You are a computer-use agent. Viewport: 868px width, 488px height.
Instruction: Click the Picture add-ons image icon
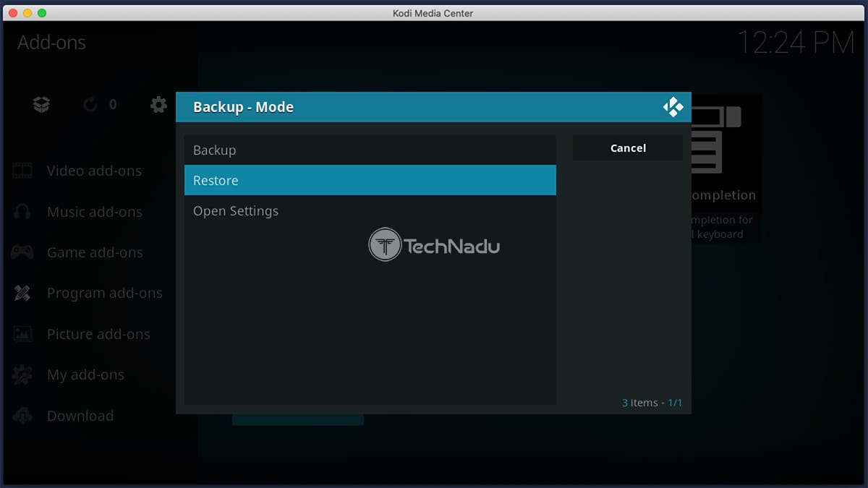point(22,334)
